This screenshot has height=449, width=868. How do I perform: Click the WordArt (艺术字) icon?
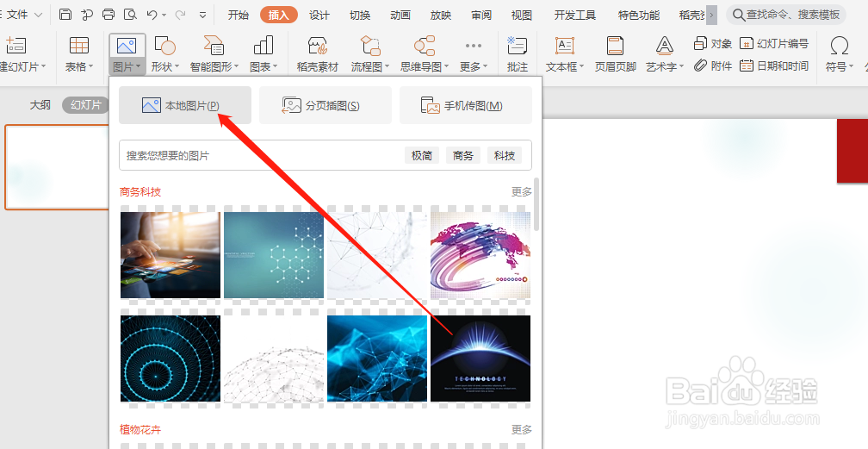[x=664, y=46]
